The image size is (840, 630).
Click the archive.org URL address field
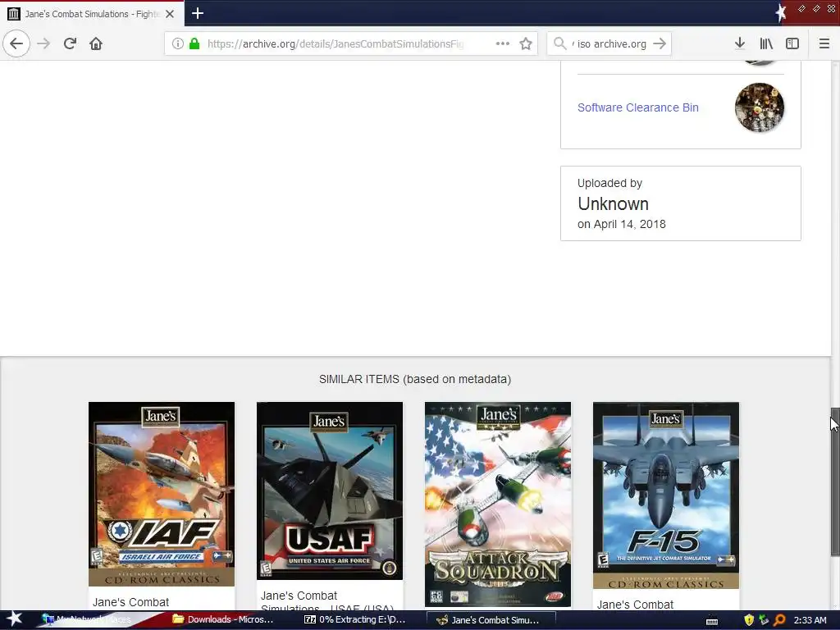click(336, 43)
